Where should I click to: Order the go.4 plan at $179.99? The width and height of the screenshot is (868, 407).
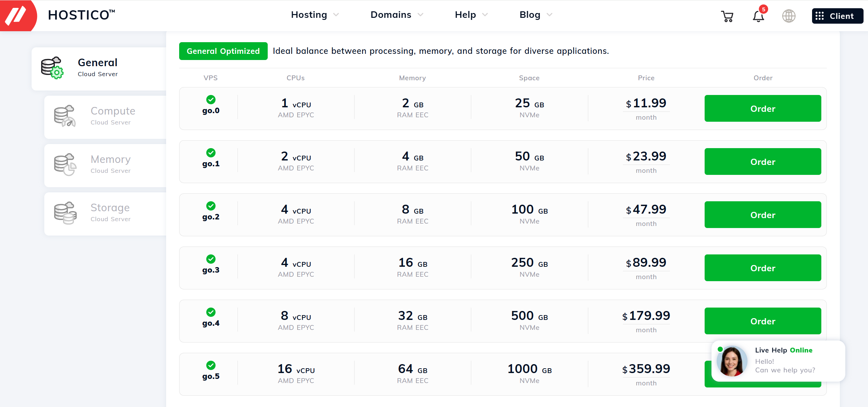763,321
